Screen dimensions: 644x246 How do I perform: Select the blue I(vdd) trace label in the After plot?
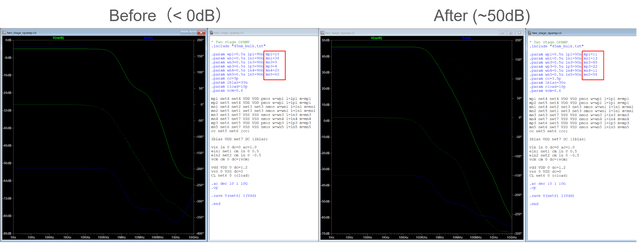(467, 38)
